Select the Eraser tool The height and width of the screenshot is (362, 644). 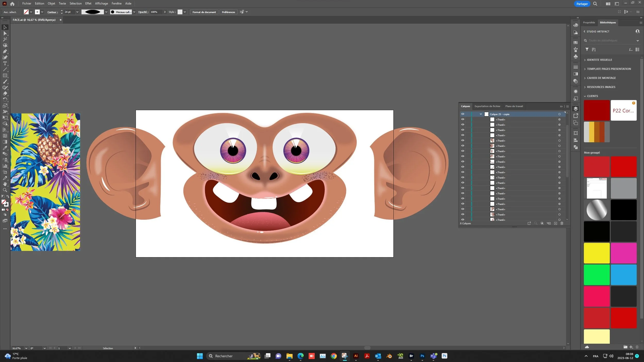(5, 94)
